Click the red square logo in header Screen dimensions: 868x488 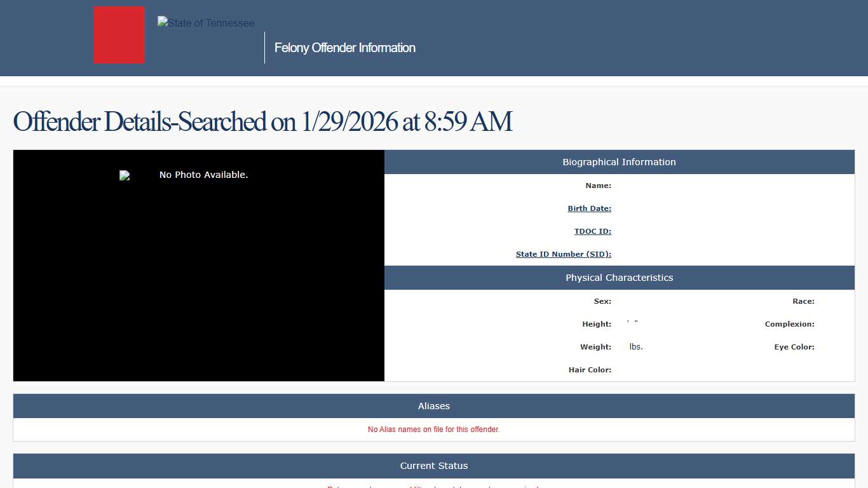[x=119, y=35]
